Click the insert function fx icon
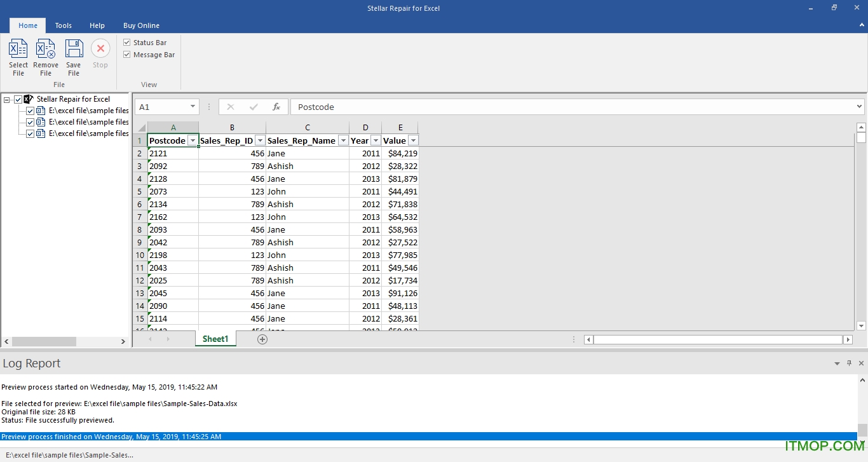The height and width of the screenshot is (462, 868). (276, 107)
